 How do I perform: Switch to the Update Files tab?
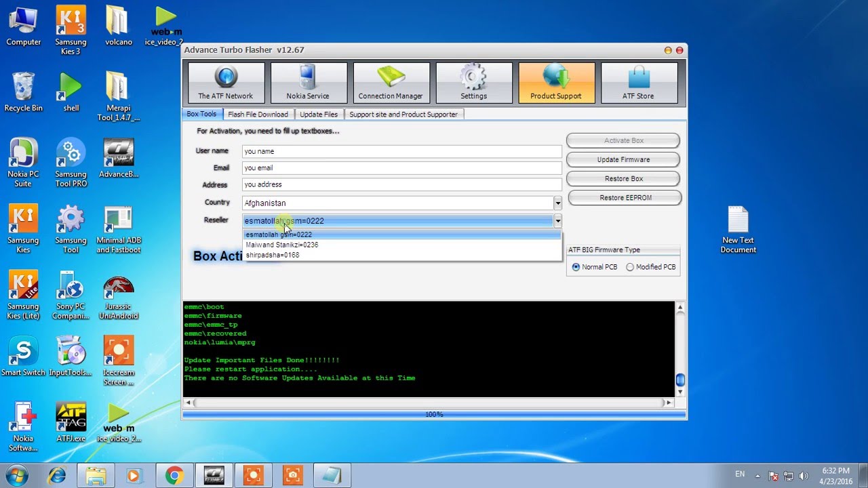pyautogui.click(x=319, y=115)
